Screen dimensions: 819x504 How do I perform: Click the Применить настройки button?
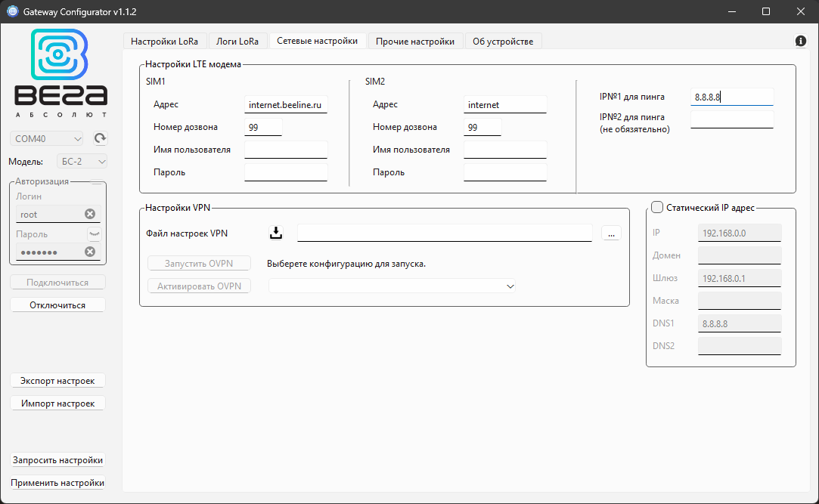(57, 482)
